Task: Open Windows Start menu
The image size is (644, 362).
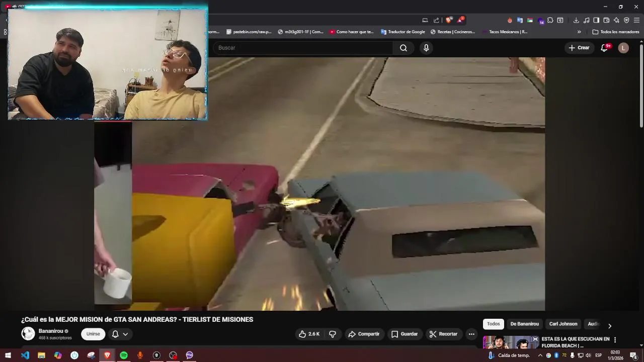Action: click(x=8, y=355)
